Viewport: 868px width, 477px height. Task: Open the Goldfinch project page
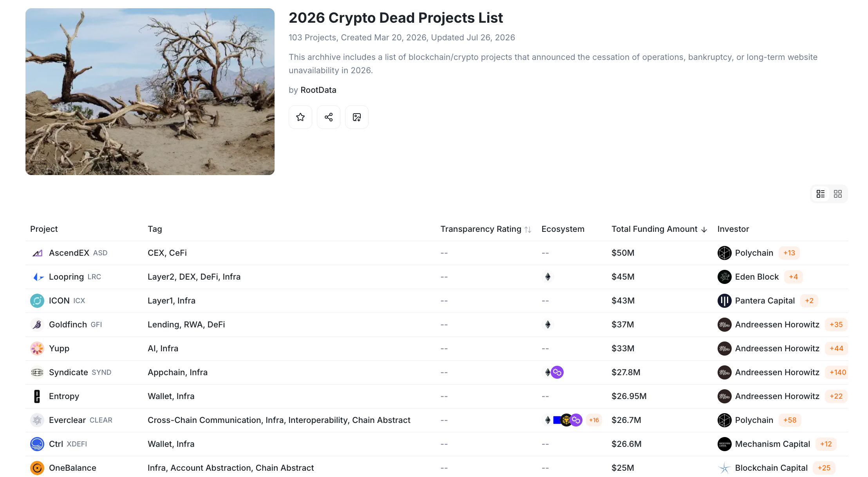[68, 325]
